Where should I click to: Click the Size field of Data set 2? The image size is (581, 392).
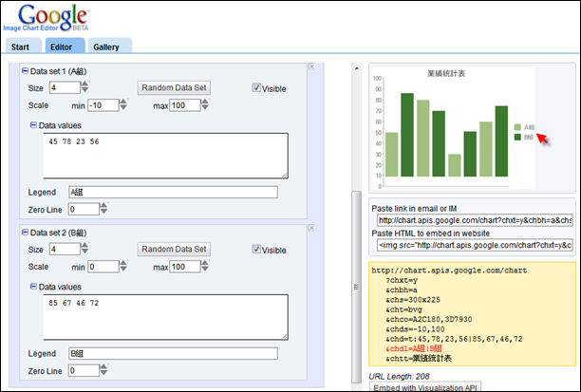click(x=65, y=249)
